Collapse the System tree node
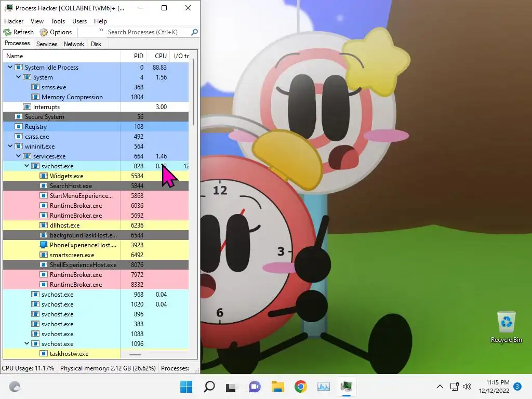Image resolution: width=532 pixels, height=399 pixels. pyautogui.click(x=18, y=77)
